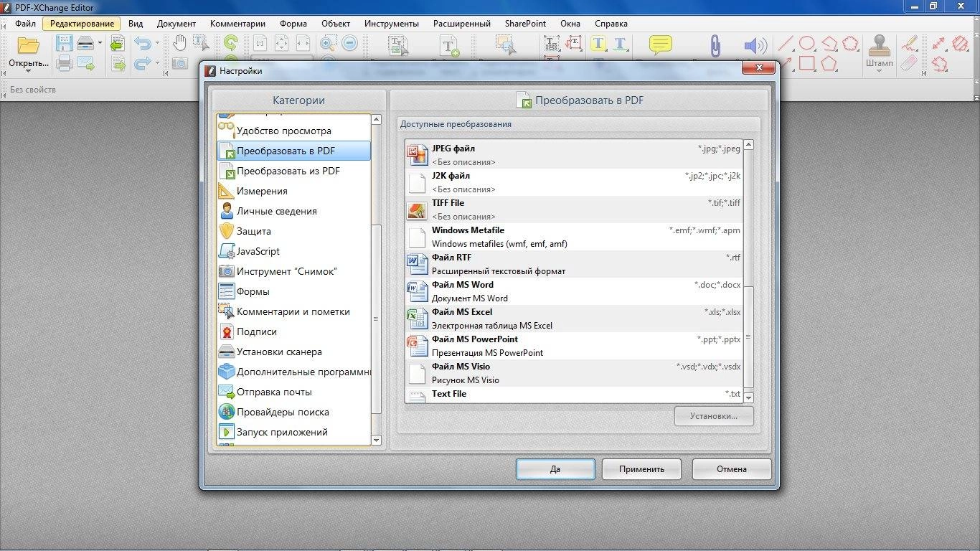980x551 pixels.
Task: Select the Stamp tool icon
Action: pos(880,44)
